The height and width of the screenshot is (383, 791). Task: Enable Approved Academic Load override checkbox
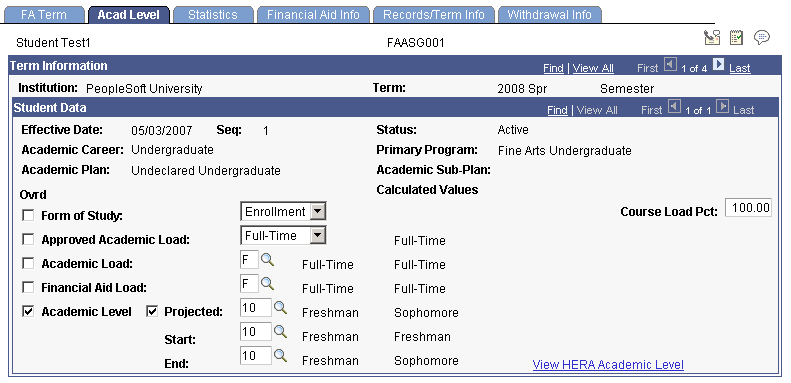click(28, 240)
